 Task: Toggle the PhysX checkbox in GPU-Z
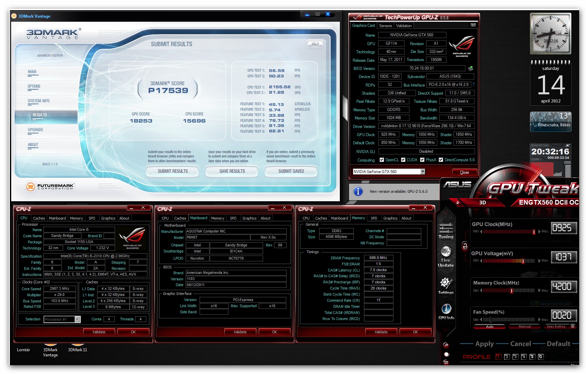click(422, 160)
